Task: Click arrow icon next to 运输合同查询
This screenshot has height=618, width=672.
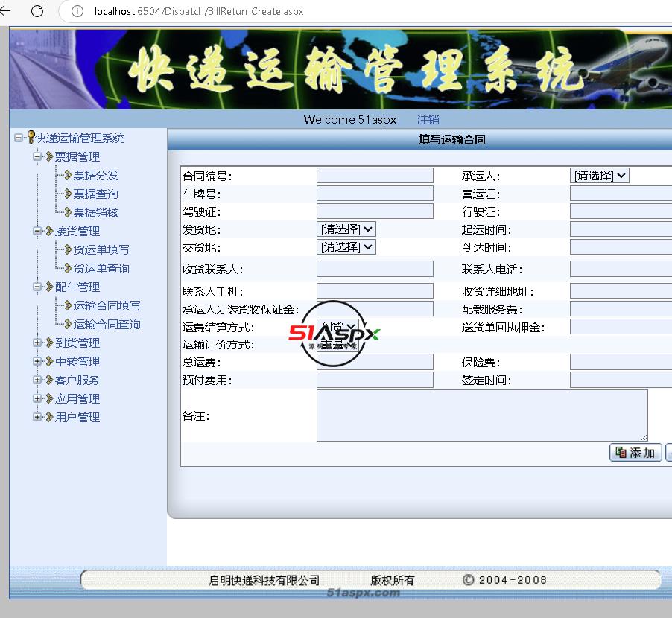Action: tap(68, 324)
